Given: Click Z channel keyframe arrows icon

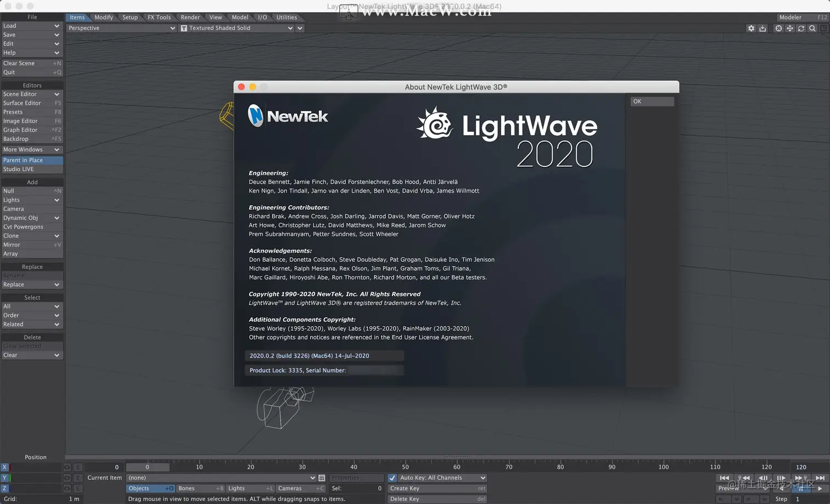Looking at the screenshot, I should click(67, 488).
